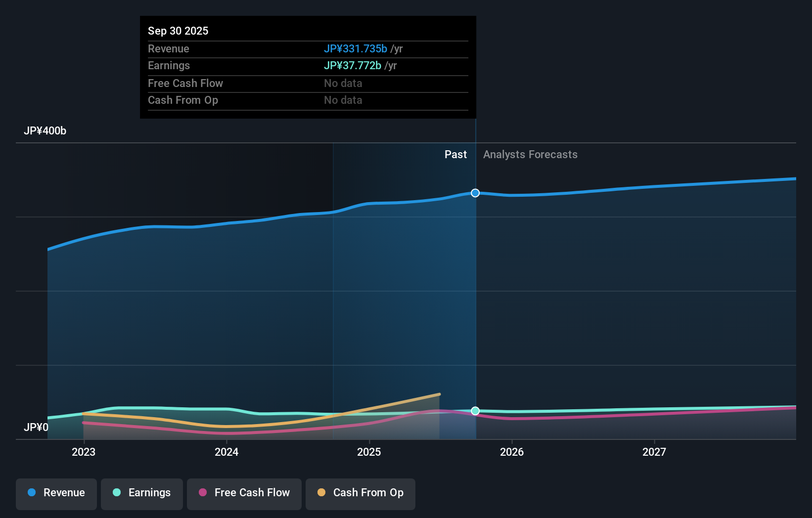
Task: Switch to the Past section of the chart
Action: pos(455,154)
